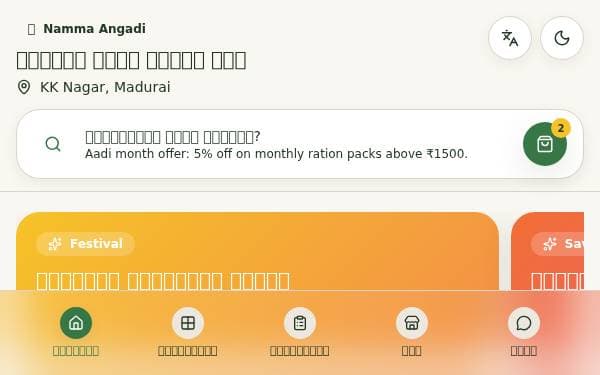The width and height of the screenshot is (600, 375).
Task: Toggle dark mode with the moon icon
Action: tap(562, 38)
